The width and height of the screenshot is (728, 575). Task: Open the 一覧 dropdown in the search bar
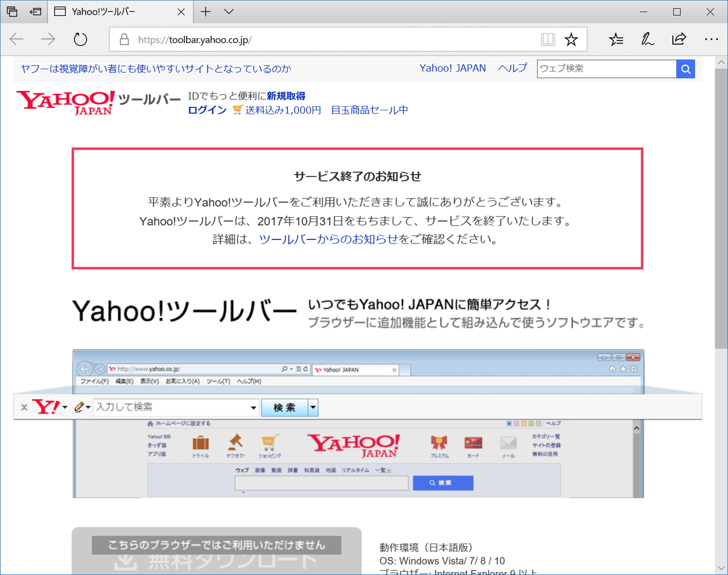point(388,470)
